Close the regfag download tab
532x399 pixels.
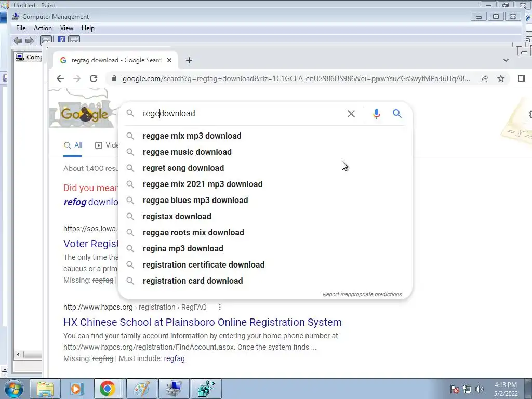[x=169, y=60]
